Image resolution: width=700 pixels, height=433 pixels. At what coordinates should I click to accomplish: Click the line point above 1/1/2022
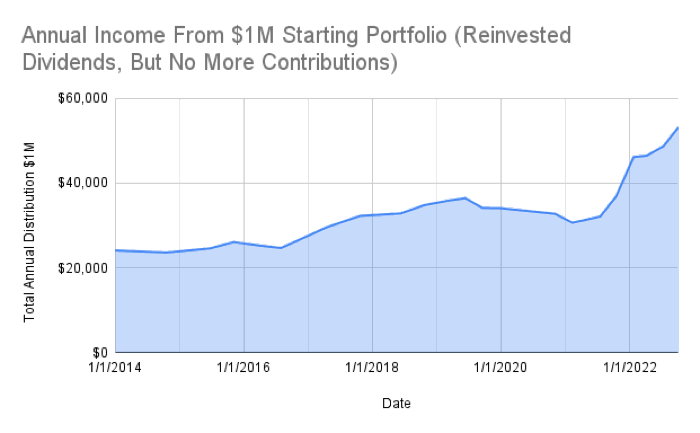(x=632, y=157)
